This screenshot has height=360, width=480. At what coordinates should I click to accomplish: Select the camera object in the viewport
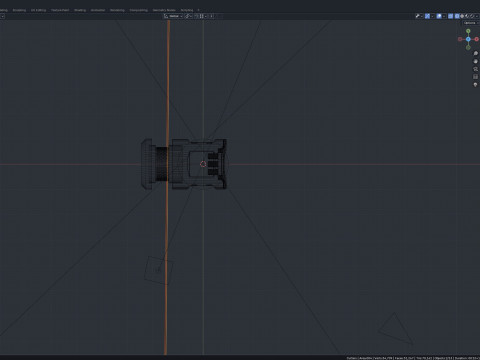click(x=396, y=329)
